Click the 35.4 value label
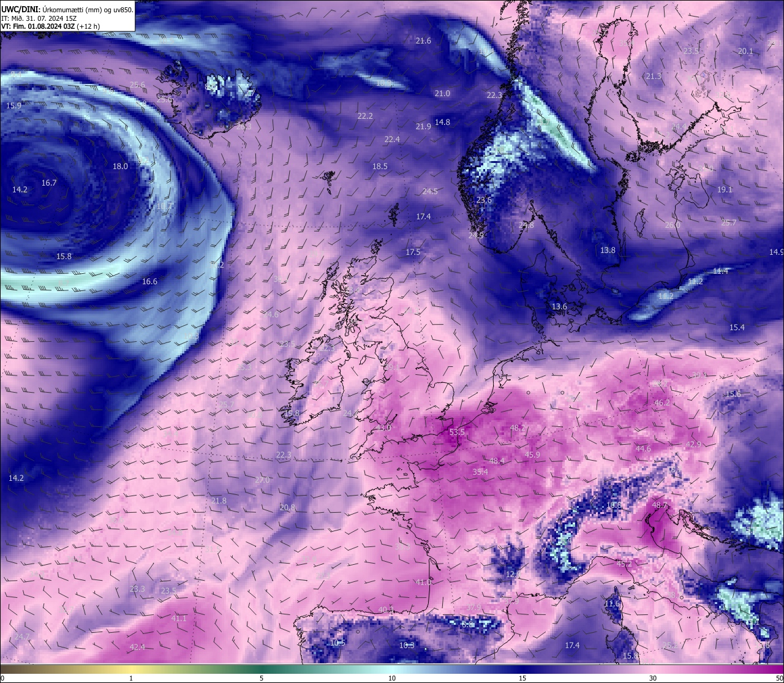 [480, 472]
